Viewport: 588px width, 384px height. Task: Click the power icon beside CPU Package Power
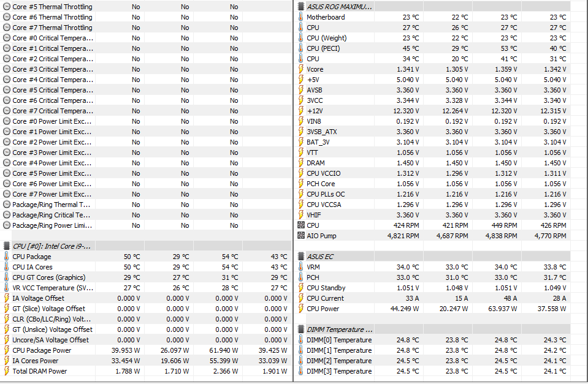pos(7,350)
